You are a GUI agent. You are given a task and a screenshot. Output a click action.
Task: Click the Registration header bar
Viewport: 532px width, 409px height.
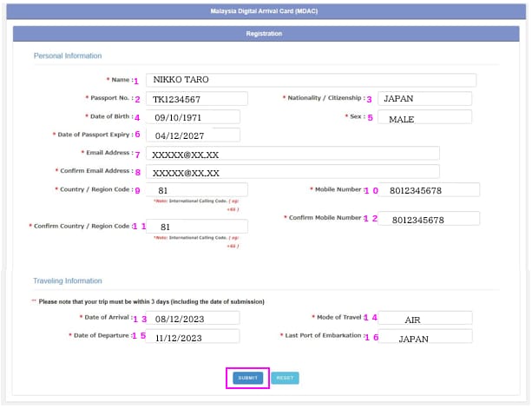(x=265, y=34)
